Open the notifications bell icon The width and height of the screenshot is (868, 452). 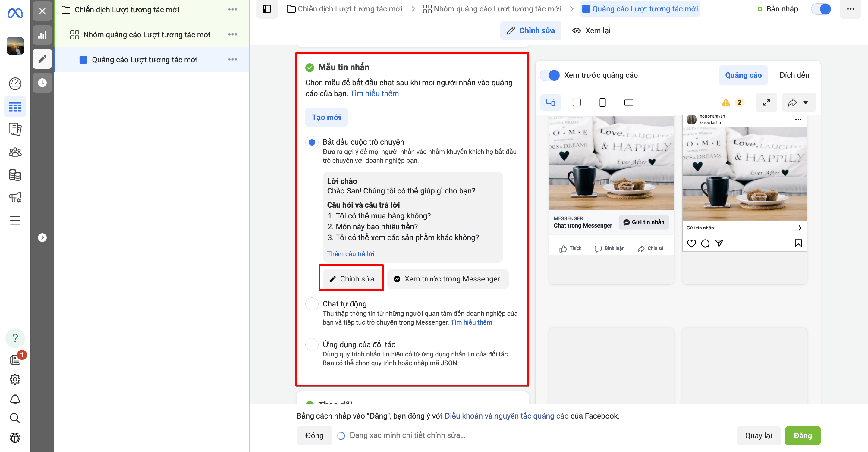click(15, 399)
